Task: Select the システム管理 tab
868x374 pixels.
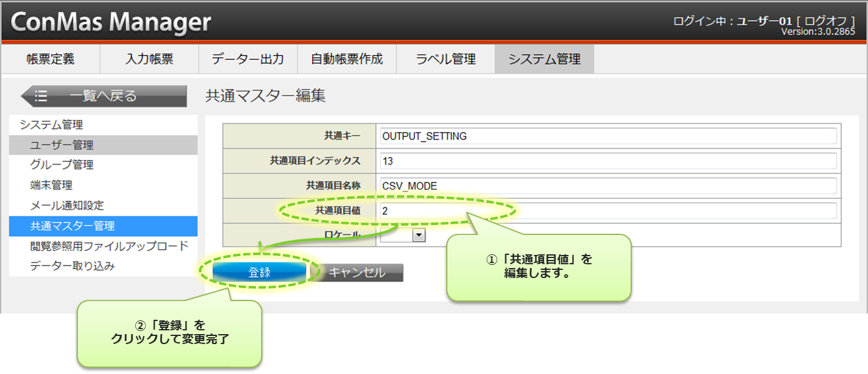Action: point(544,59)
